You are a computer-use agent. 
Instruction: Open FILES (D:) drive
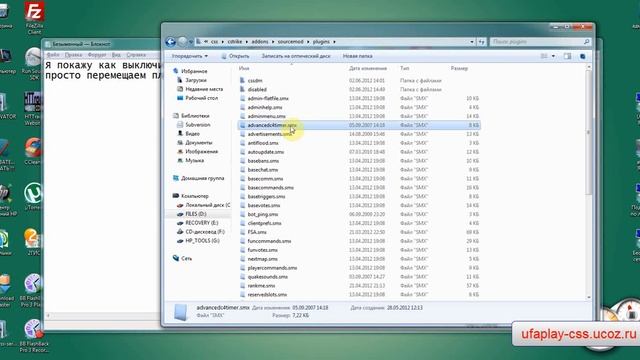tap(196, 214)
